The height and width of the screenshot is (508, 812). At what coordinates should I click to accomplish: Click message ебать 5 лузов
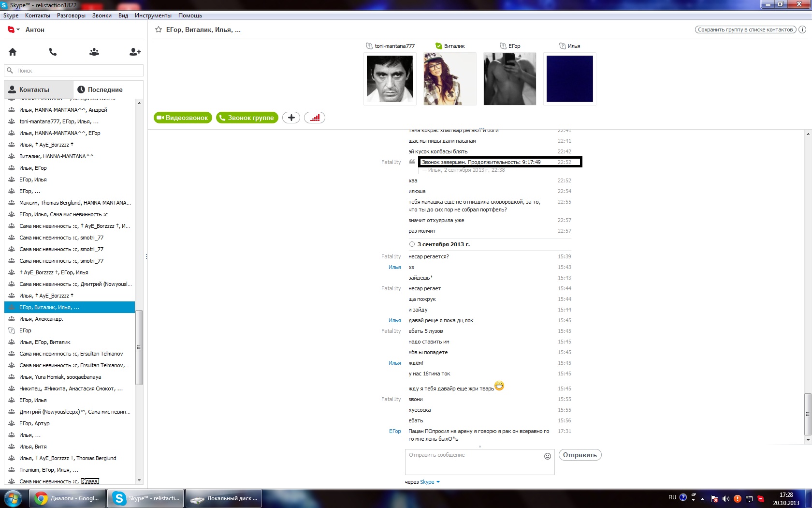click(x=426, y=331)
